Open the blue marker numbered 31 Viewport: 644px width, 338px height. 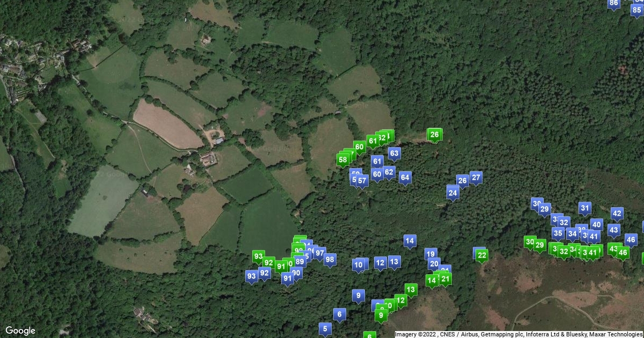(585, 209)
